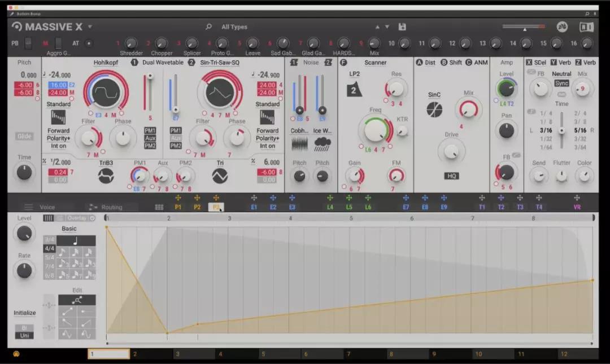Image resolution: width=610 pixels, height=364 pixels.
Task: Select the 4/4 time signature
Action: [49, 248]
